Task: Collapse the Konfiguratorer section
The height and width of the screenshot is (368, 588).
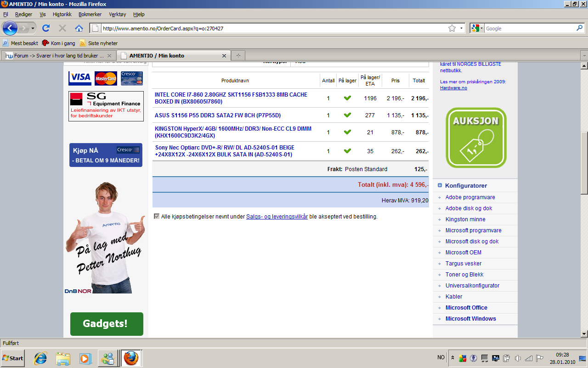Action: (440, 185)
